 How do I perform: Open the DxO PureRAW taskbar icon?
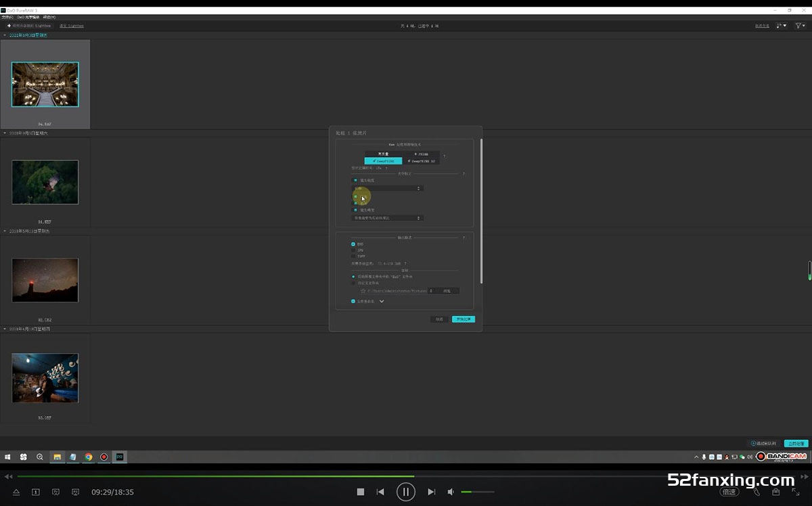click(x=120, y=457)
